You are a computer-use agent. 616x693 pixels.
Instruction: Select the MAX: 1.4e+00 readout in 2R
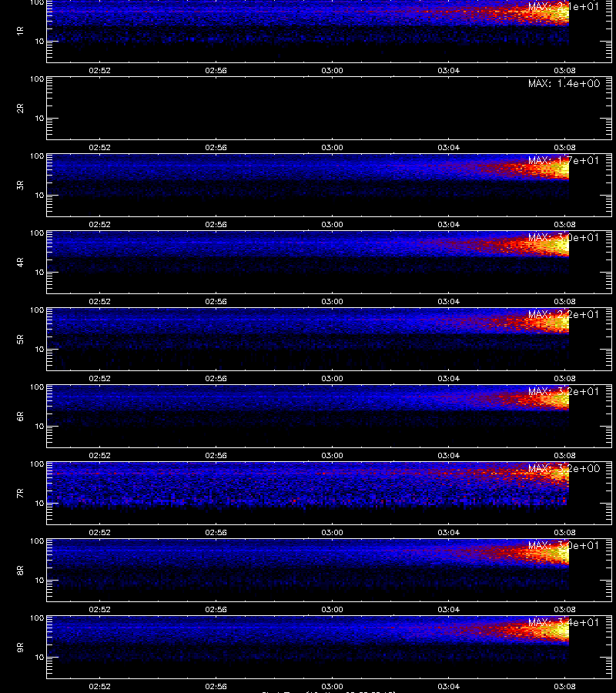click(564, 83)
